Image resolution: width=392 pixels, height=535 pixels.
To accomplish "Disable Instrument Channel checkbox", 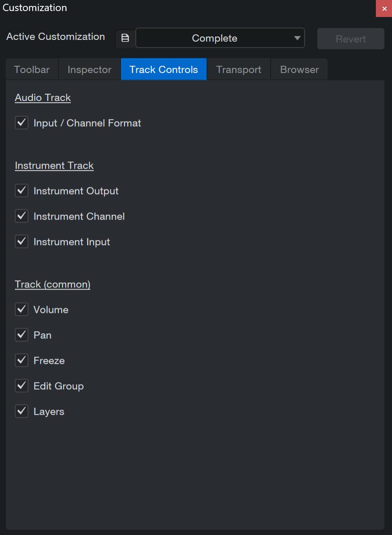I will 22,217.
